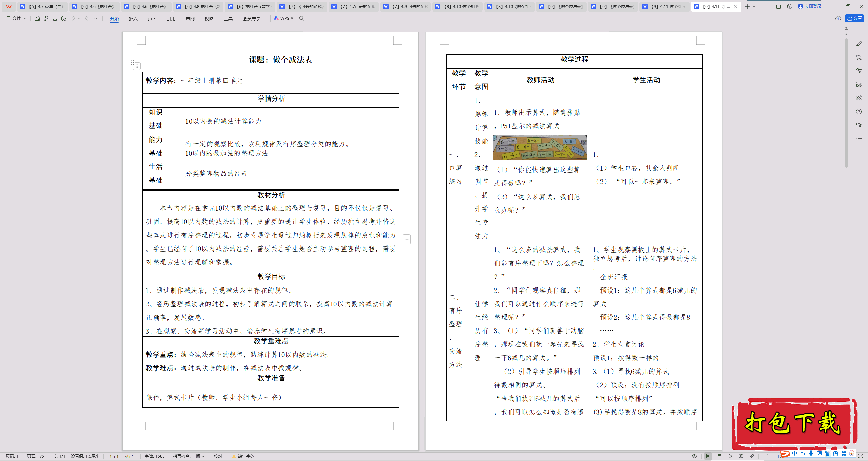Expand the undo history dropdown arrow
The width and height of the screenshot is (868, 461).
click(x=79, y=18)
